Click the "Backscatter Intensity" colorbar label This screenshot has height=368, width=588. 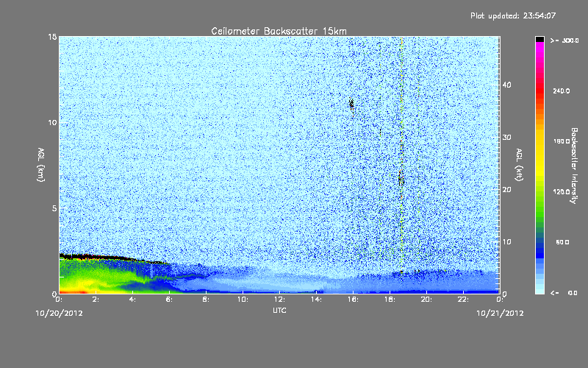coord(574,166)
